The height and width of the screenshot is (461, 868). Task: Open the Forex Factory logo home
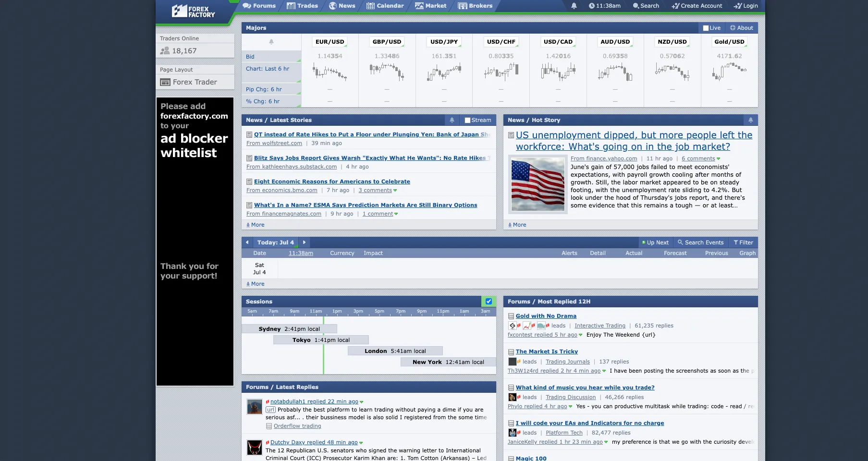pyautogui.click(x=194, y=11)
